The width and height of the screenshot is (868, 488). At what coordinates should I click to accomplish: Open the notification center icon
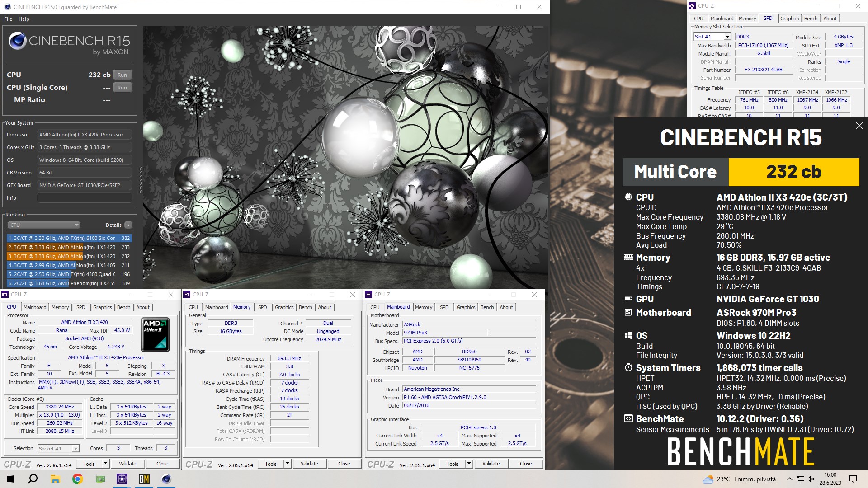(x=853, y=479)
